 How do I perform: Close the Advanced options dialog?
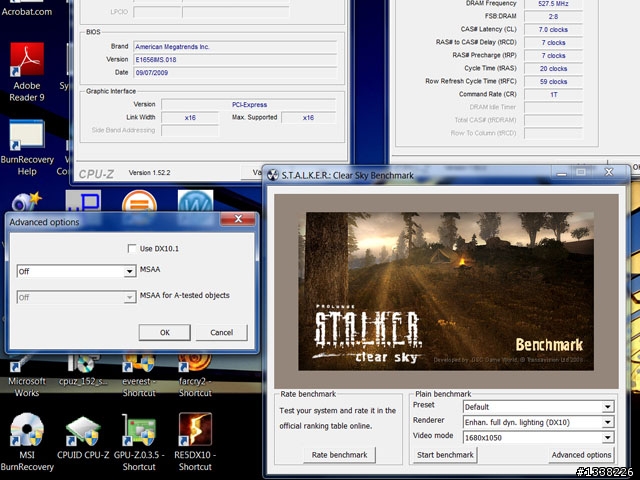pyautogui.click(x=238, y=219)
